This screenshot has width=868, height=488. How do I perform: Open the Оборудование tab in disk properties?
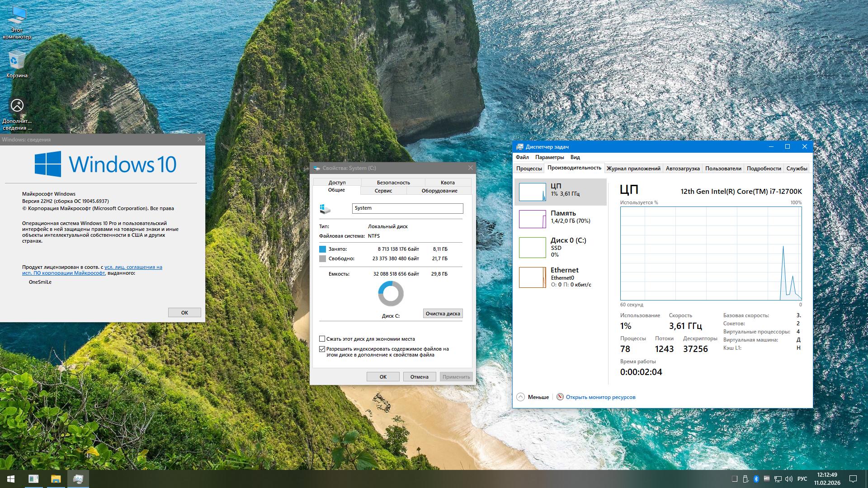coord(439,191)
